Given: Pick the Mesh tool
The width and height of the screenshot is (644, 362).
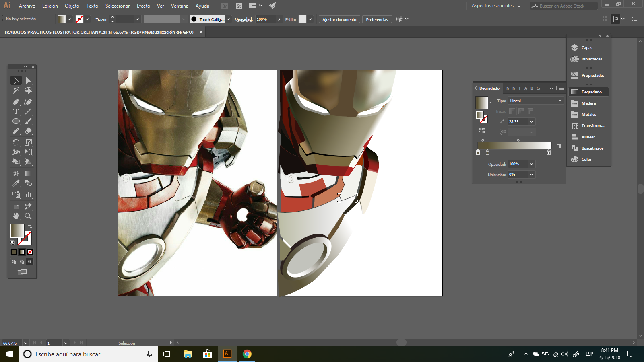Looking at the screenshot, I should pyautogui.click(x=16, y=173).
